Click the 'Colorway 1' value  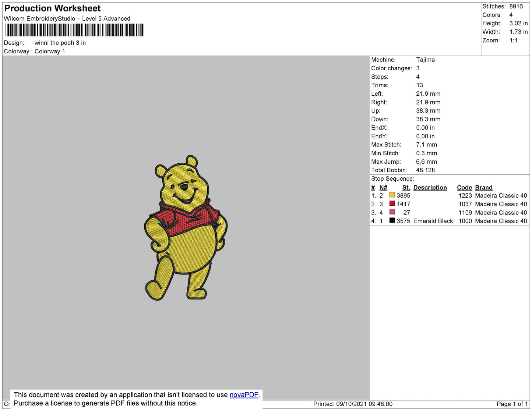click(x=50, y=52)
